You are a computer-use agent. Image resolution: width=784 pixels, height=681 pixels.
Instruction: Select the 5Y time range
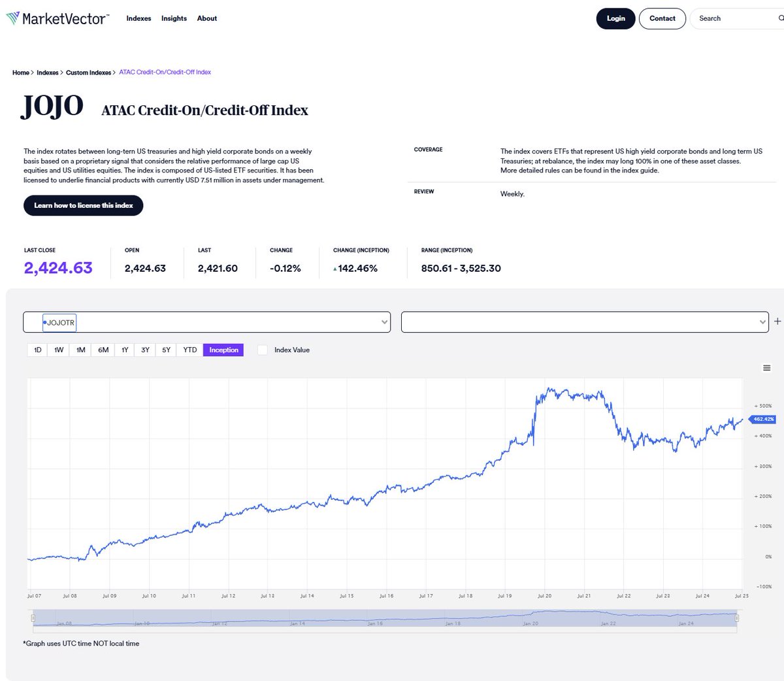tap(166, 350)
